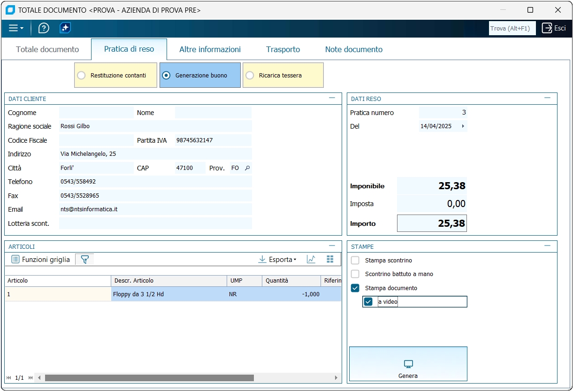Open the chart icon in Articoli toolbar
Image resolution: width=573 pixels, height=392 pixels.
coord(311,259)
